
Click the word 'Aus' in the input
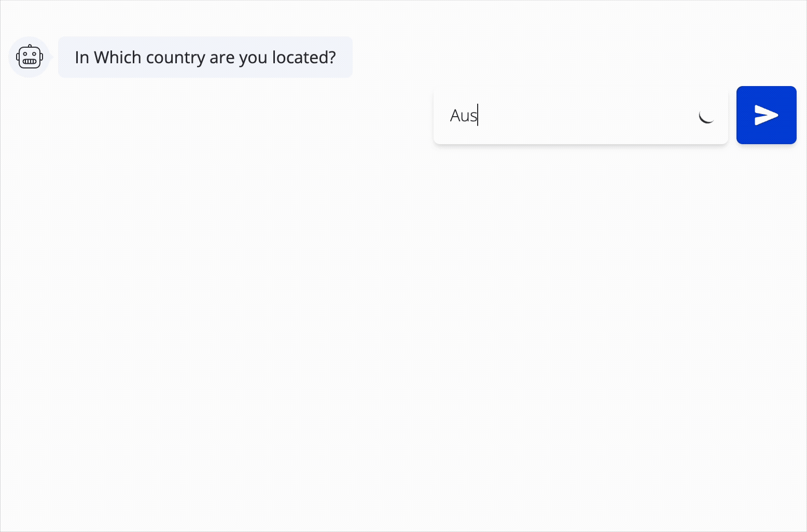point(463,115)
